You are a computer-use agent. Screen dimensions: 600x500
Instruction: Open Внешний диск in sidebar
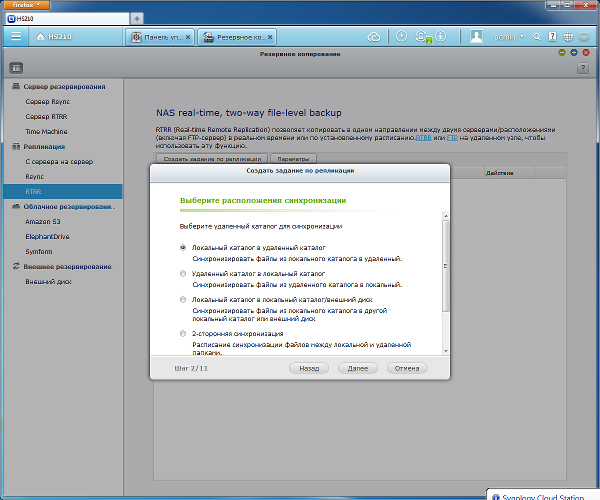pos(48,282)
